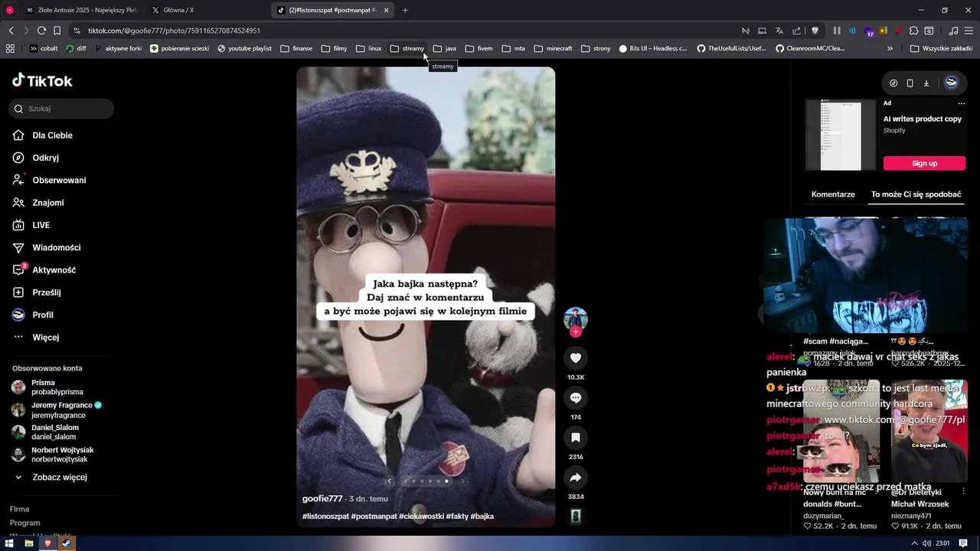The height and width of the screenshot is (551, 980).
Task: Switch to Komentarze tab
Action: click(833, 194)
